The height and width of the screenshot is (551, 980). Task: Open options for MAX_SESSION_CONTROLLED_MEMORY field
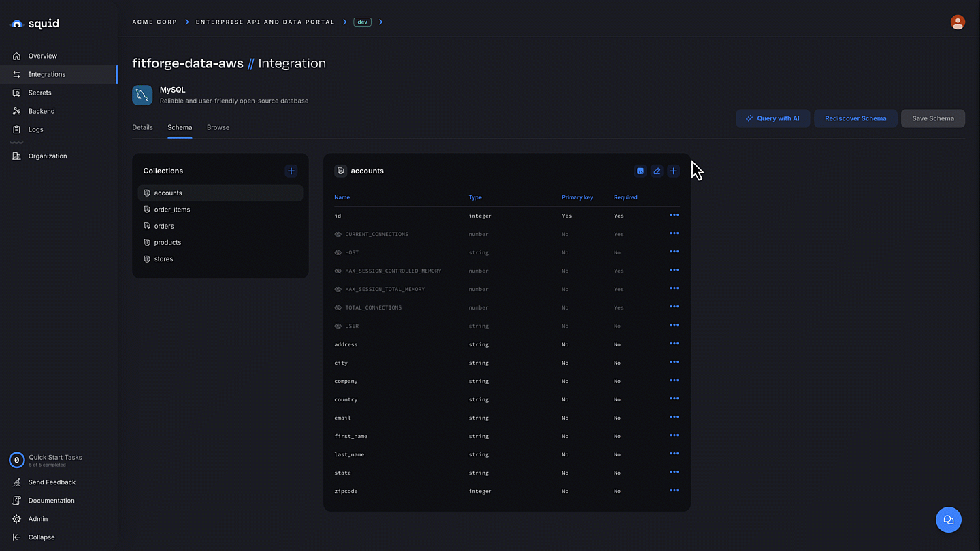[674, 270]
